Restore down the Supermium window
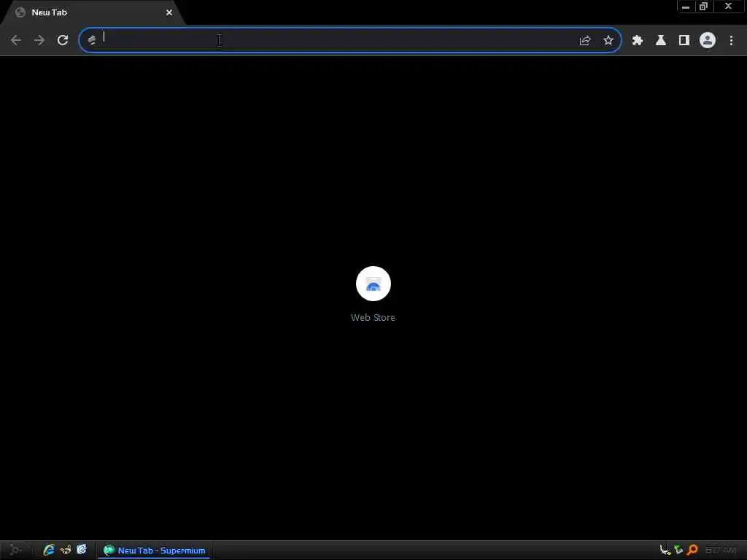The height and width of the screenshot is (560, 747). 704,7
